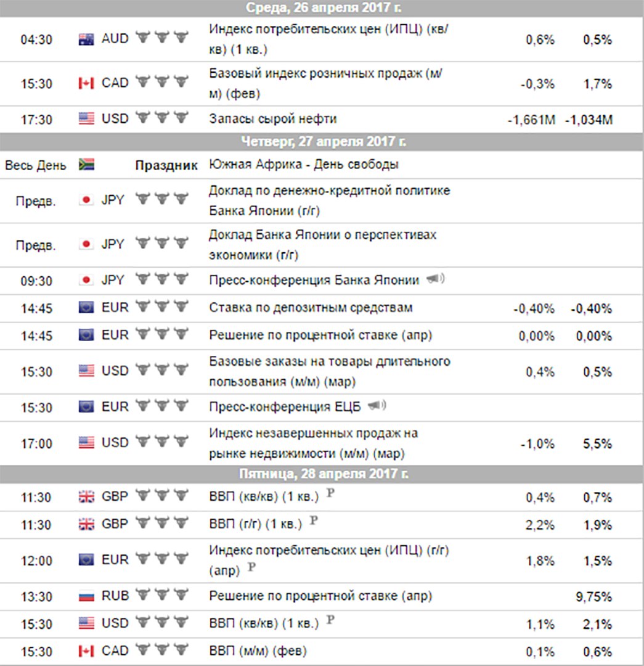The width and height of the screenshot is (644, 666).
Task: Select the Среда, 26 апреля 2017 header
Action: tap(322, 8)
